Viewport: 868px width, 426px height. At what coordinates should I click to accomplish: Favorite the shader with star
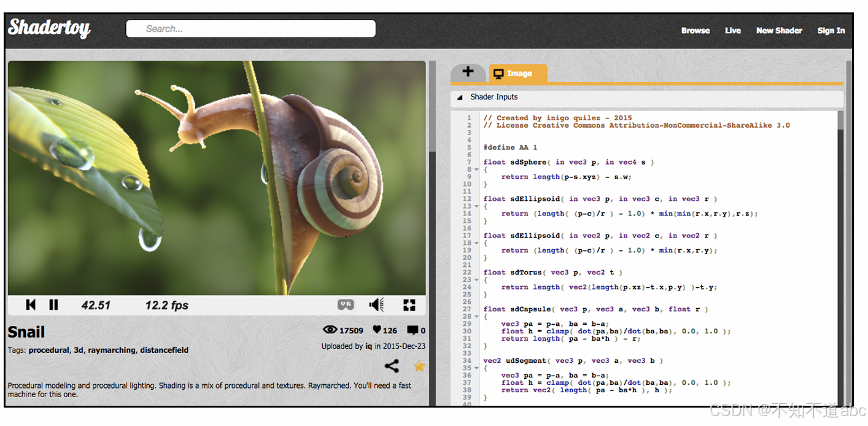coord(419,366)
